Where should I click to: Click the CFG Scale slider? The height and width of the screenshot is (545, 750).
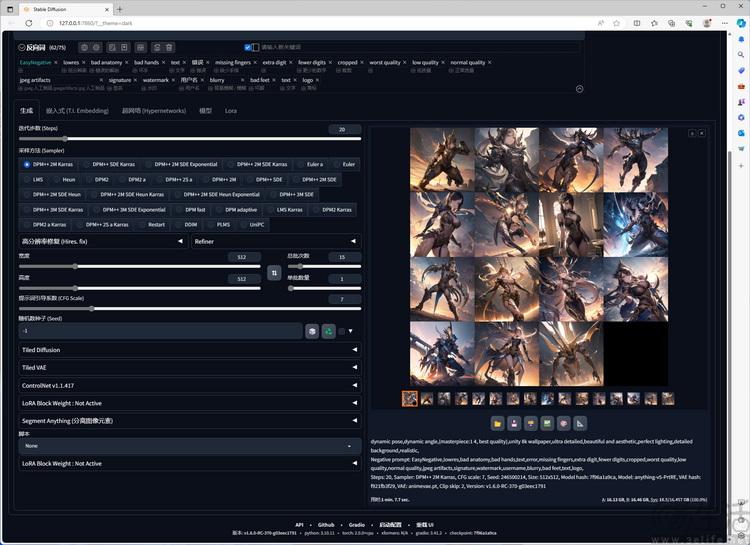92,309
